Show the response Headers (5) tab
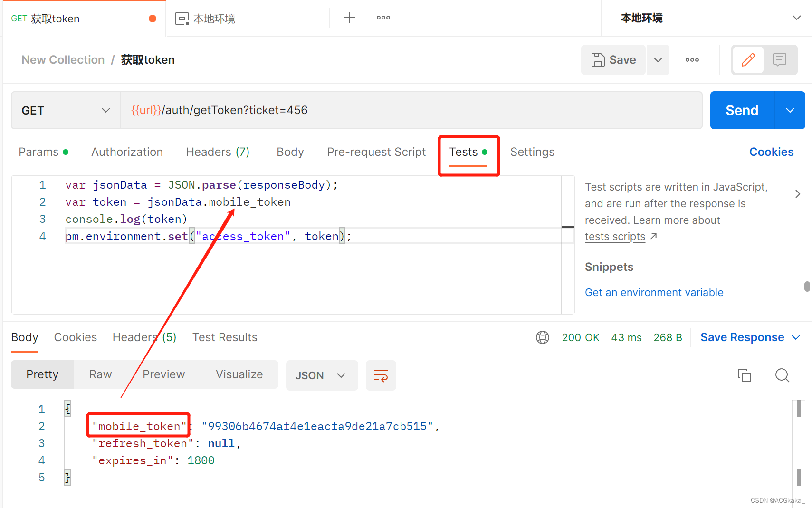Viewport: 812px width, 508px height. coord(144,337)
